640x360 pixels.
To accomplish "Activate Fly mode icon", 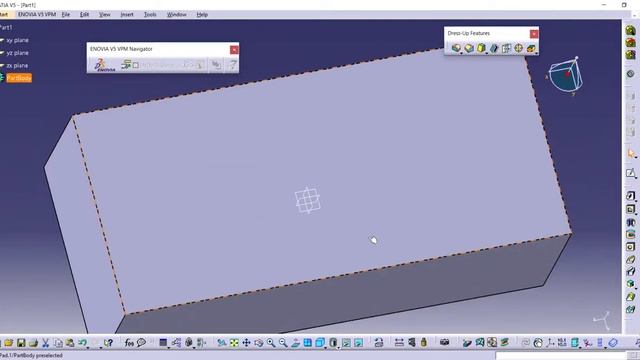I will point(222,343).
